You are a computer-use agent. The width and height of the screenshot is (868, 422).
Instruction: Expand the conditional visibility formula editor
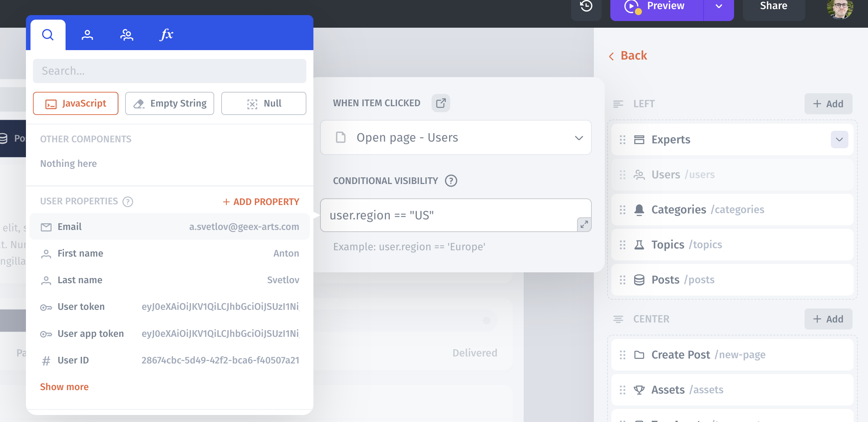coord(584,224)
